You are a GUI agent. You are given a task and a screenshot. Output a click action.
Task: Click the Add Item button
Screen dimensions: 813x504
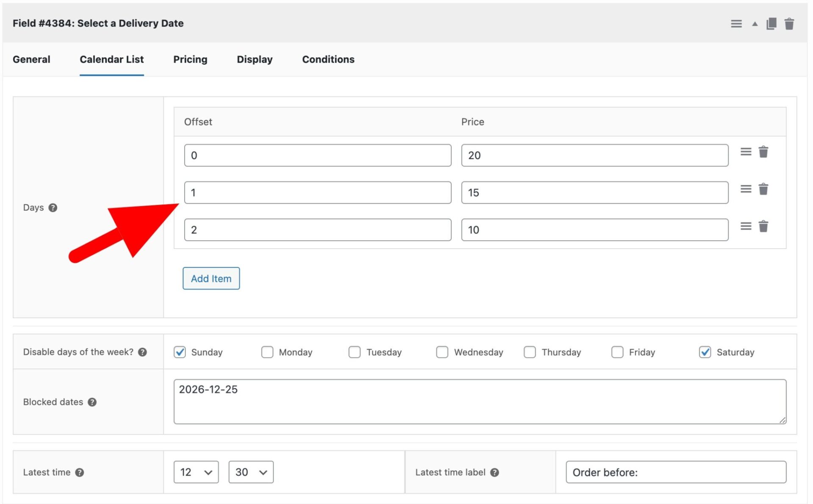click(x=211, y=278)
